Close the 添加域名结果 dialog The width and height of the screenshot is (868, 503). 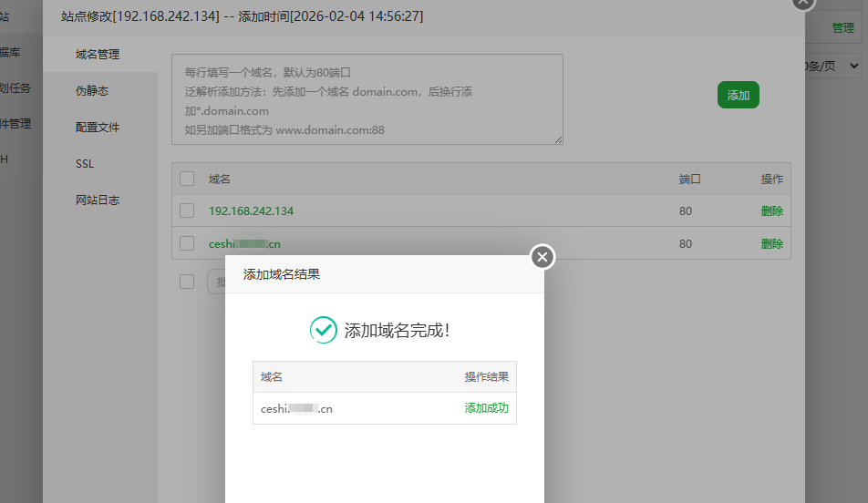click(x=542, y=257)
